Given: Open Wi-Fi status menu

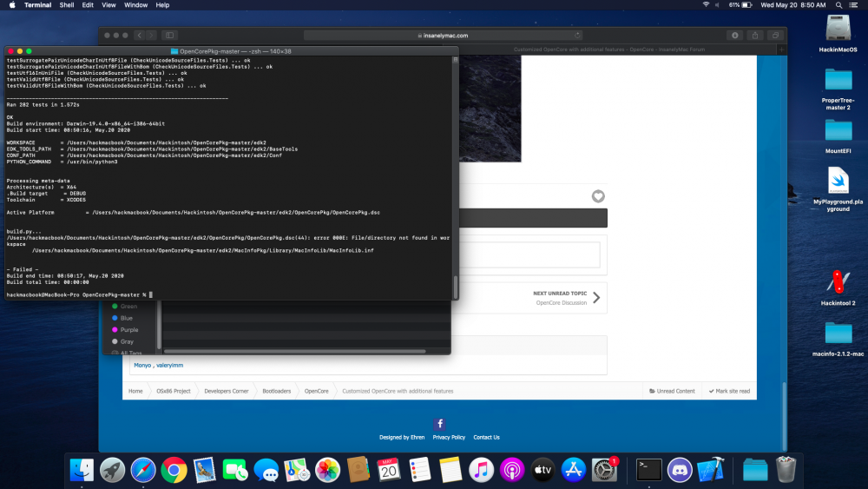Looking at the screenshot, I should point(706,5).
